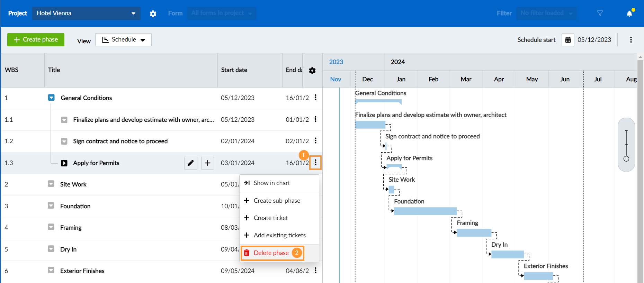Open table column settings gear
This screenshot has height=283, width=644.
click(312, 71)
